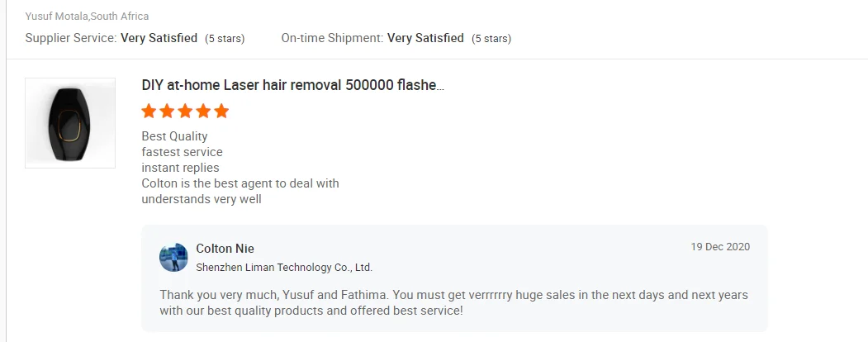Click the fifth orange rating star

[221, 111]
